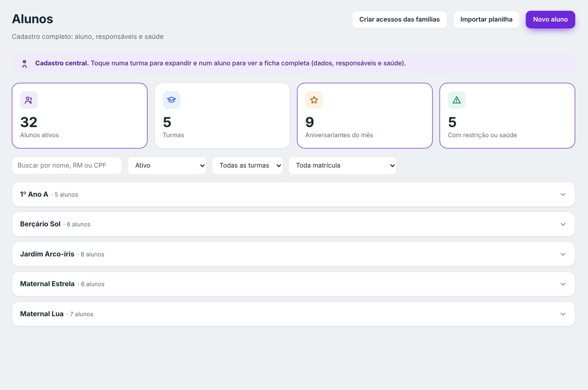Click the Novo aluno button
Image resolution: width=588 pixels, height=390 pixels.
550,19
